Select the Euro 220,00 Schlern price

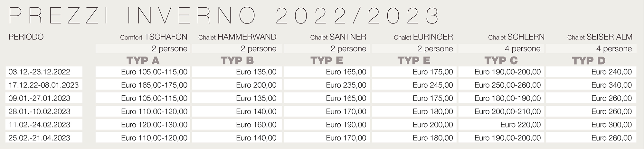pos(521,125)
